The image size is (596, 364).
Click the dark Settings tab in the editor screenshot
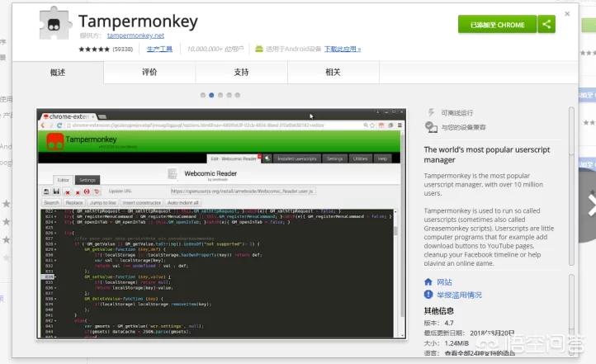(88, 180)
